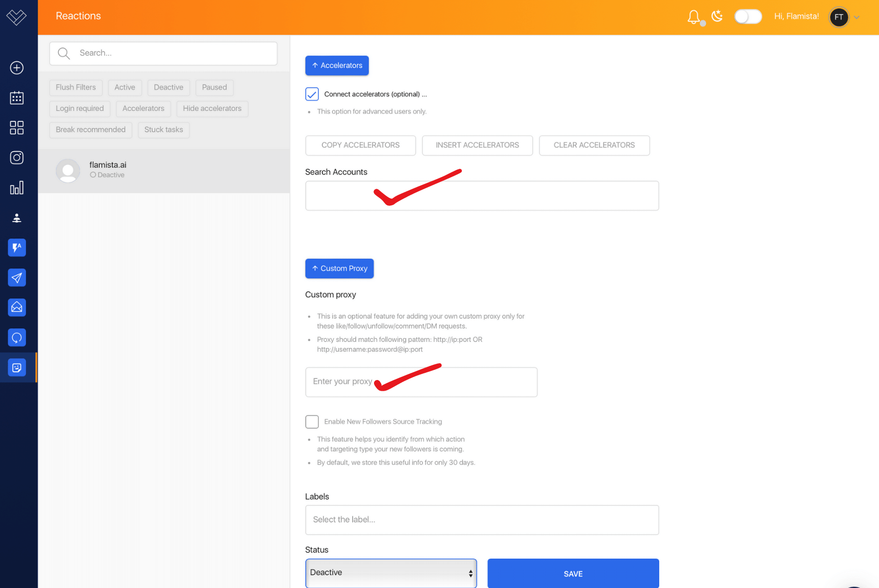Open the dashboard grid sidebar icon
The height and width of the screenshot is (588, 879).
(x=17, y=127)
